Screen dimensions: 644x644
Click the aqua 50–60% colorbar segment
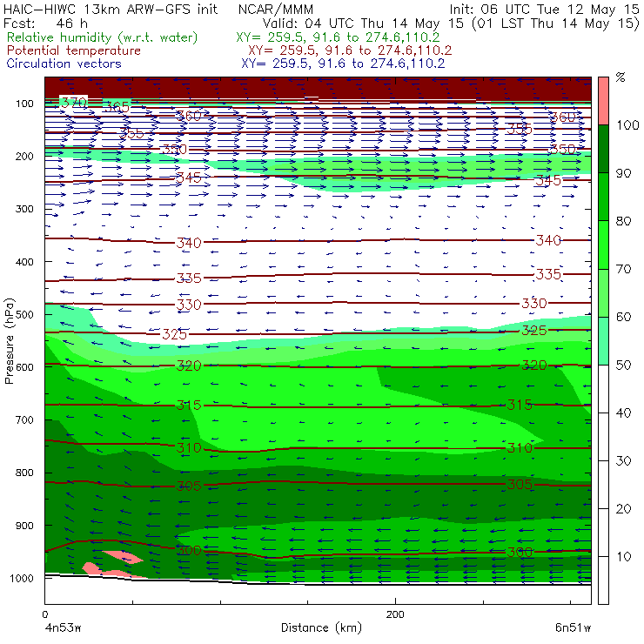603,340
